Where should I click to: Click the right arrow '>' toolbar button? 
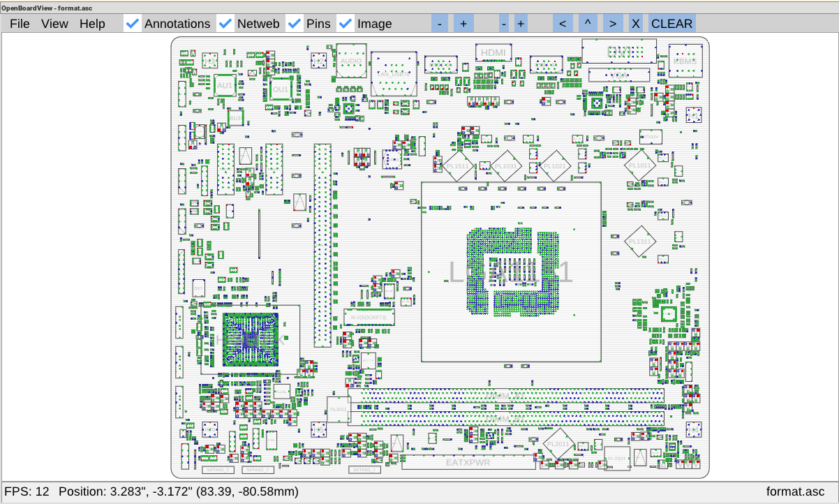[612, 23]
